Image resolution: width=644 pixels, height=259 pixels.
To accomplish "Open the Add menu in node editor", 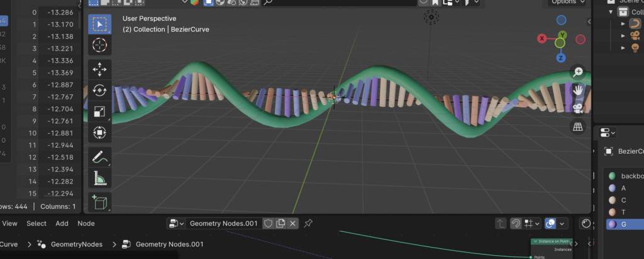I will (x=62, y=223).
